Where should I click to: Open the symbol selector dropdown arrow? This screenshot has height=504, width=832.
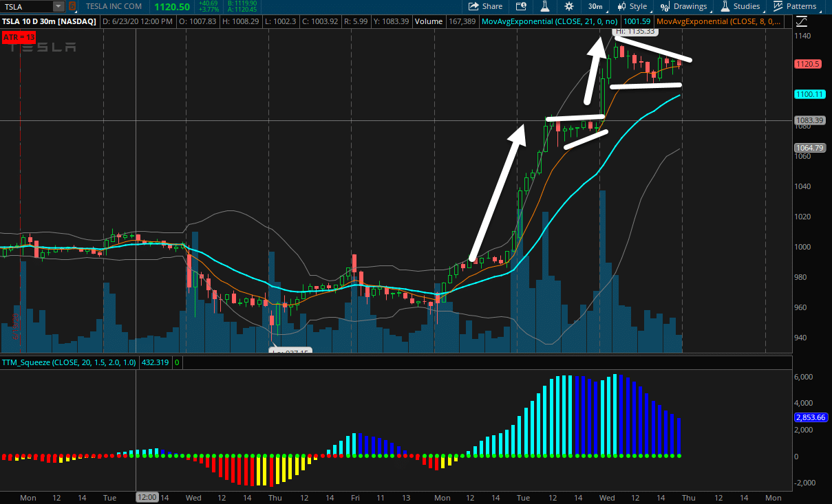coord(58,6)
